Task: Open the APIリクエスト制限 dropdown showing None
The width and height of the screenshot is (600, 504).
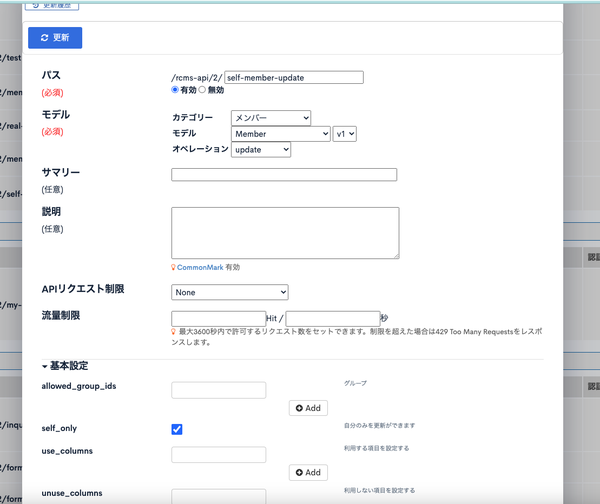Action: (x=230, y=292)
